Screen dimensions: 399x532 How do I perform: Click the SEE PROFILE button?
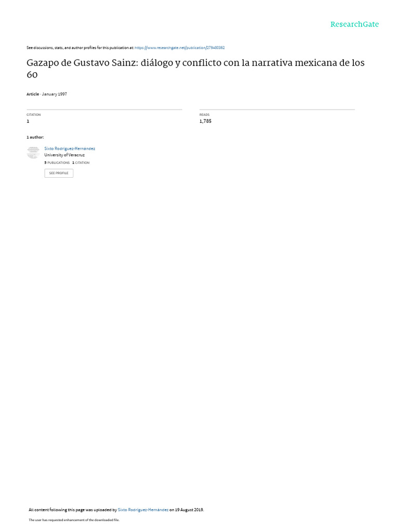(x=59, y=173)
